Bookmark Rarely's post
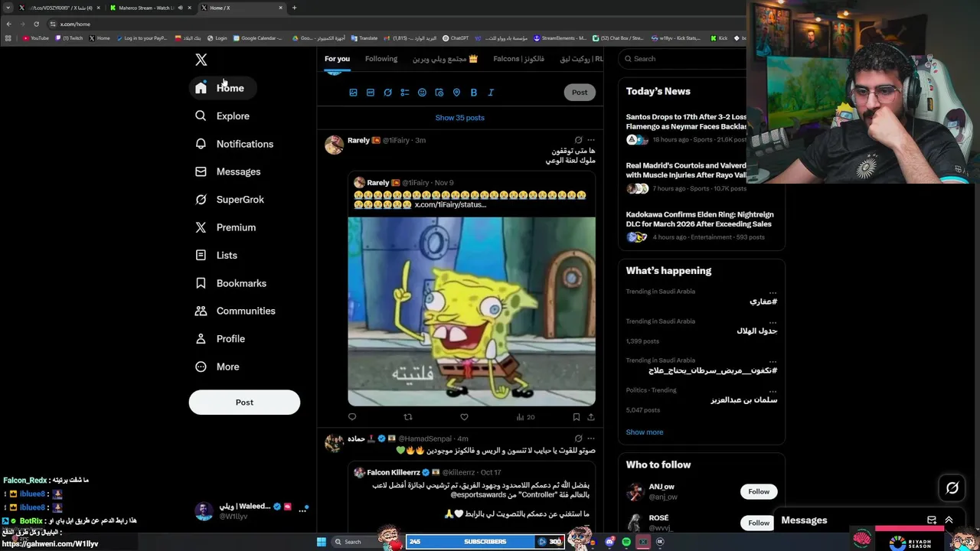 (x=576, y=417)
